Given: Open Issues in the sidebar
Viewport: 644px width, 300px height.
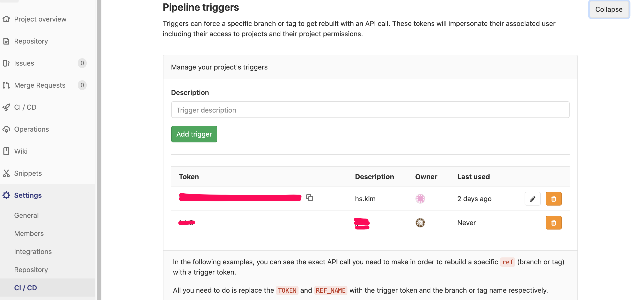Looking at the screenshot, I should (x=24, y=63).
